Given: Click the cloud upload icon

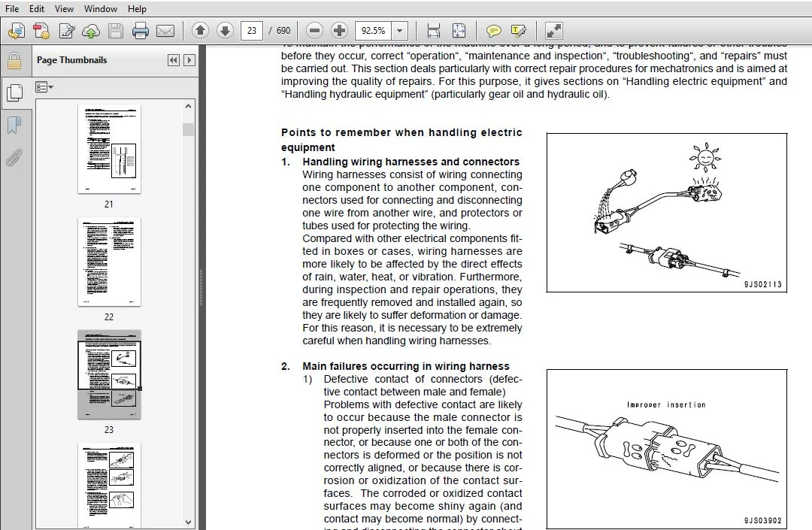Looking at the screenshot, I should (x=91, y=31).
